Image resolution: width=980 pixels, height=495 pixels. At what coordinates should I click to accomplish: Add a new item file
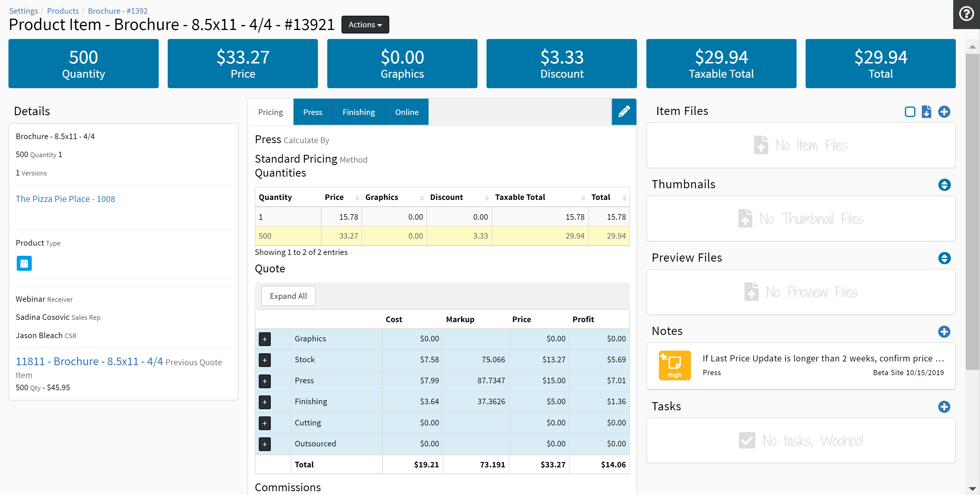944,112
